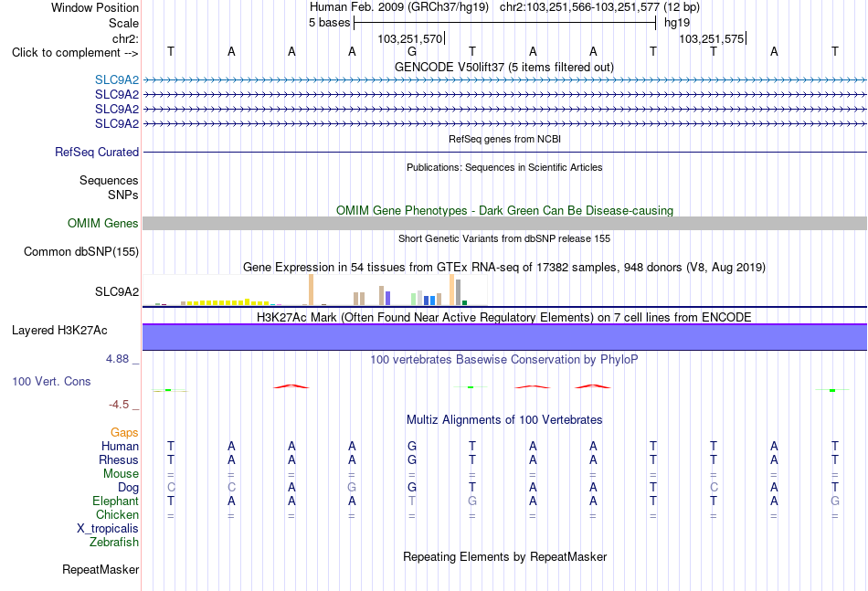This screenshot has width=868, height=591.
Task: Click the Mouse species label
Action: 122,474
